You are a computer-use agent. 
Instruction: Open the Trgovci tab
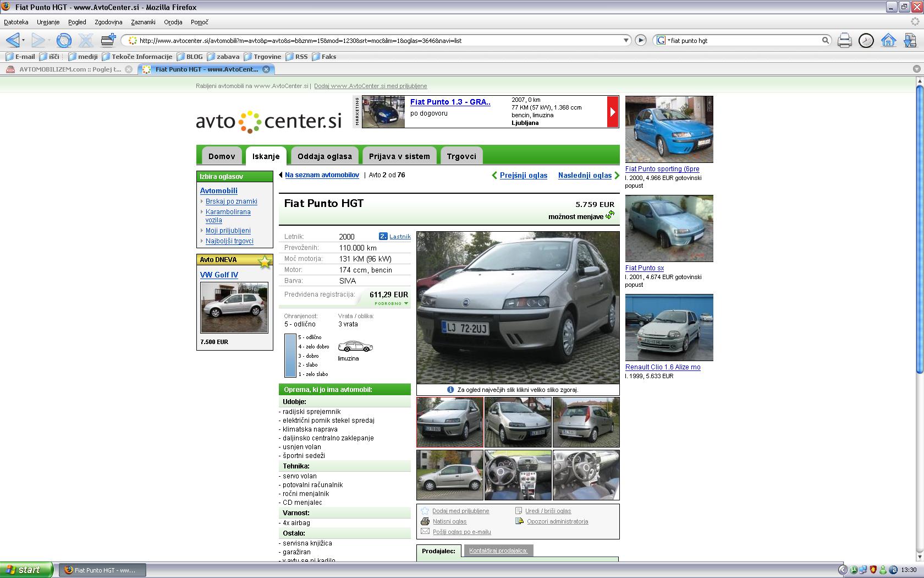[x=461, y=156]
